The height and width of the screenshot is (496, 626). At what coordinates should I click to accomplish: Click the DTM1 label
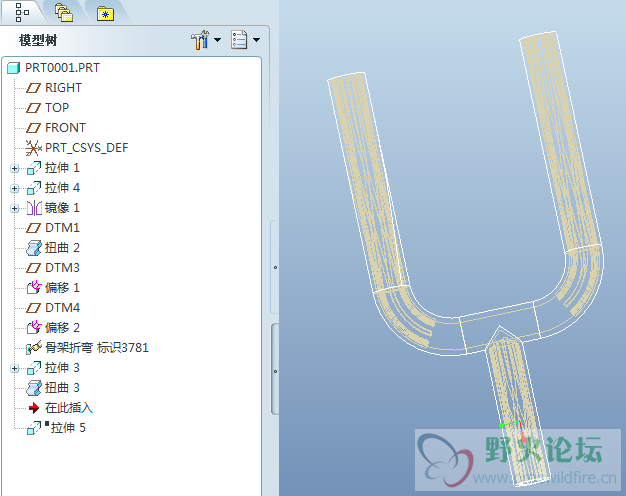coord(62,228)
